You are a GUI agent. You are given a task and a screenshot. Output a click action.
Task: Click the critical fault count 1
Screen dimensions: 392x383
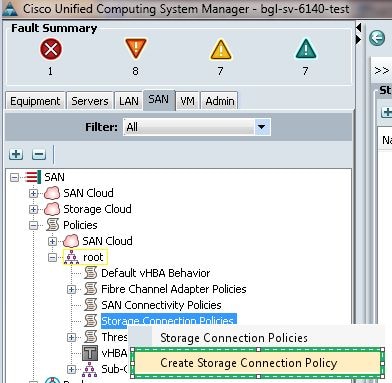pyautogui.click(x=50, y=71)
